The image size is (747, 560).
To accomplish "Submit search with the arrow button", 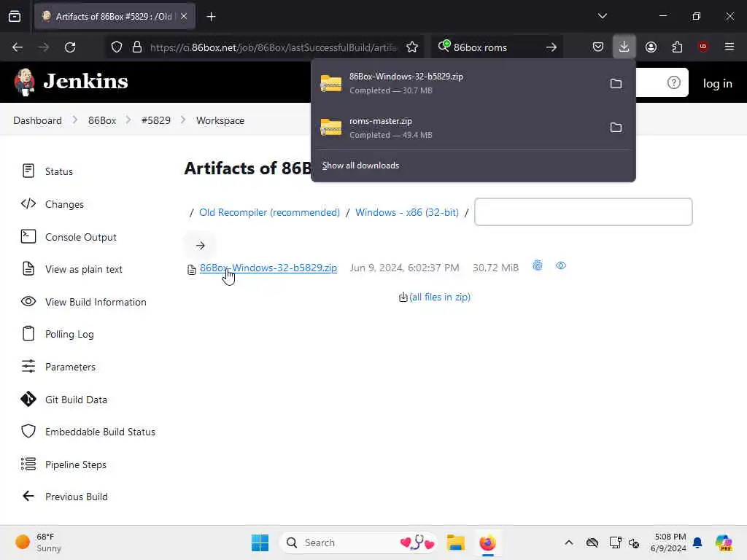I will [x=551, y=47].
